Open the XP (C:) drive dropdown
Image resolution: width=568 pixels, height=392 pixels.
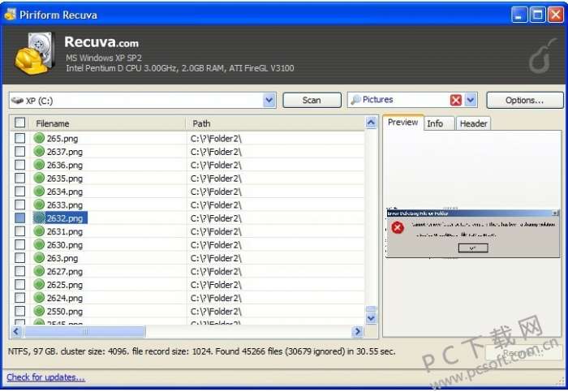coord(269,101)
